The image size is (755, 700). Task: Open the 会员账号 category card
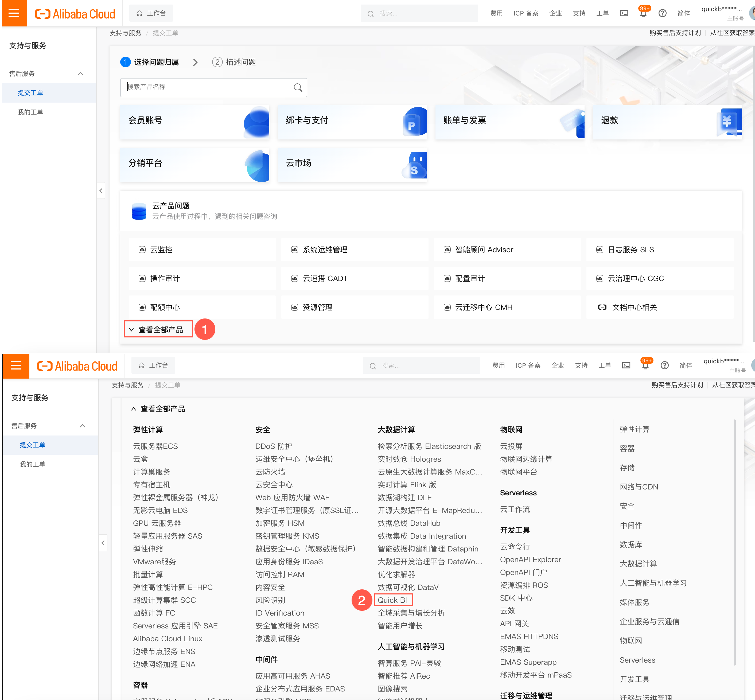pos(195,122)
